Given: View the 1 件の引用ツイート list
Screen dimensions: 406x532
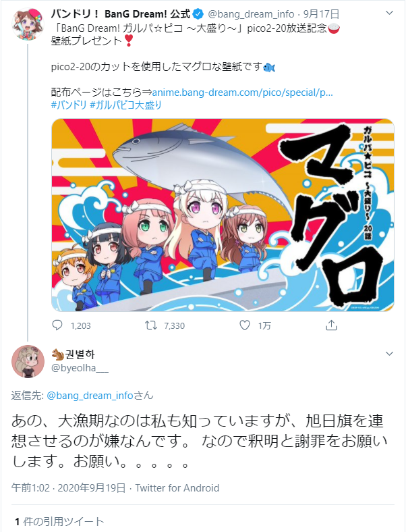Looking at the screenshot, I should tap(59, 521).
